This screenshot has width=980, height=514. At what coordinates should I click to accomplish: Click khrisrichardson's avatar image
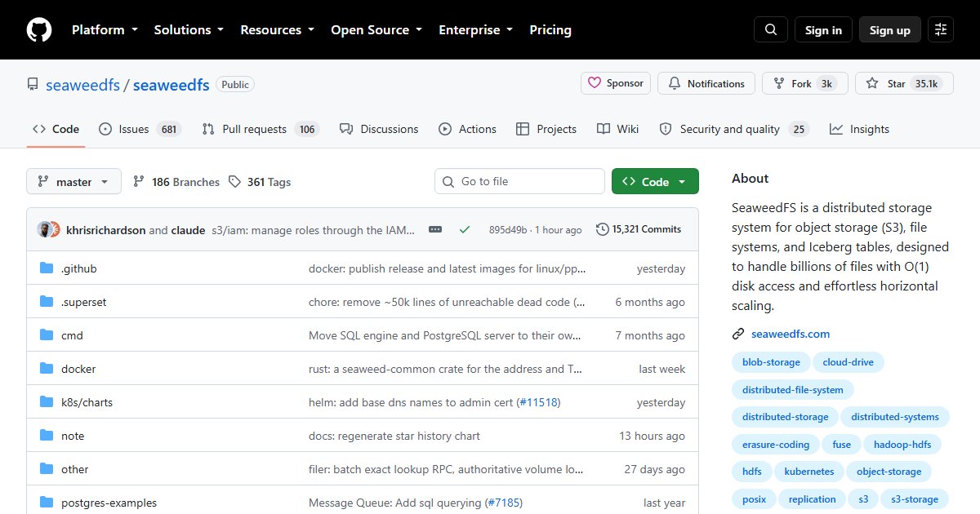click(x=44, y=230)
